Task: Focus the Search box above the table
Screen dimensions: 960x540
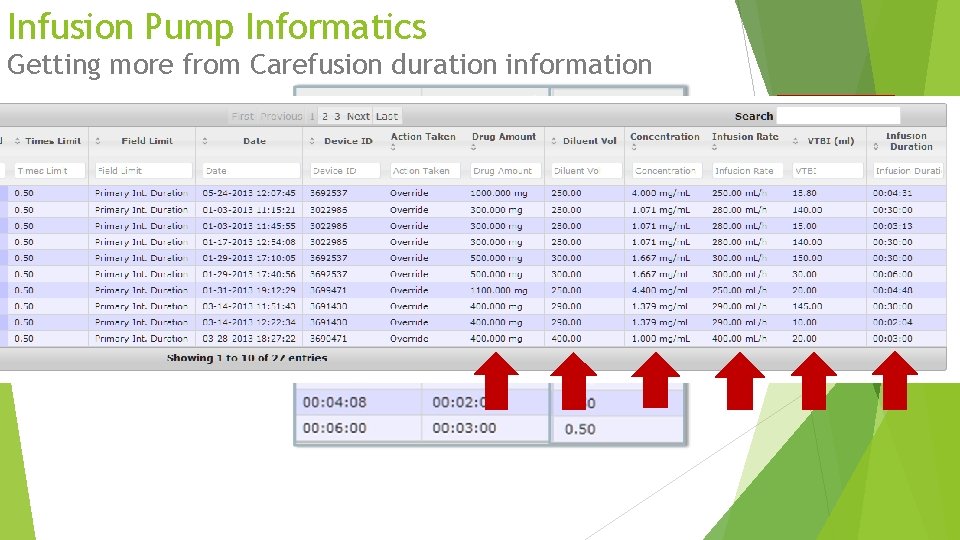Action: coord(838,116)
